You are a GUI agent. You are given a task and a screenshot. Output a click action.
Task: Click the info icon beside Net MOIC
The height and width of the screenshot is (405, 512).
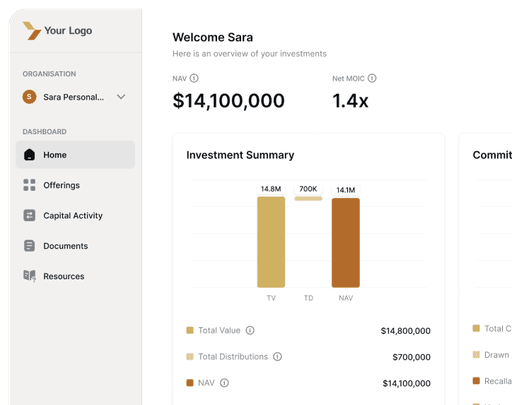coord(372,78)
